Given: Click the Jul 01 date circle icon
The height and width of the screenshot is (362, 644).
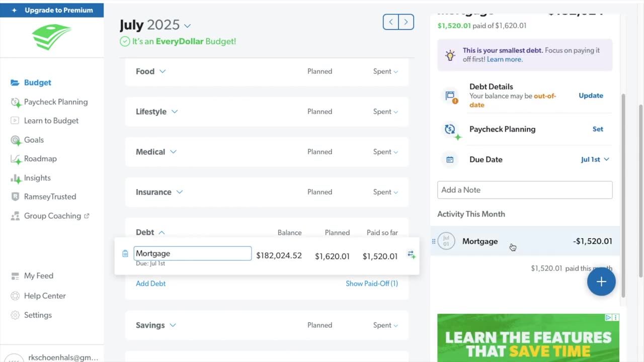Looking at the screenshot, I should 446,241.
